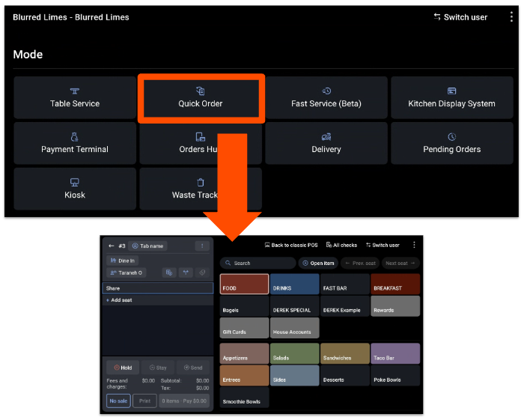Click the No sale button
The height and width of the screenshot is (420, 524).
coord(118,401)
